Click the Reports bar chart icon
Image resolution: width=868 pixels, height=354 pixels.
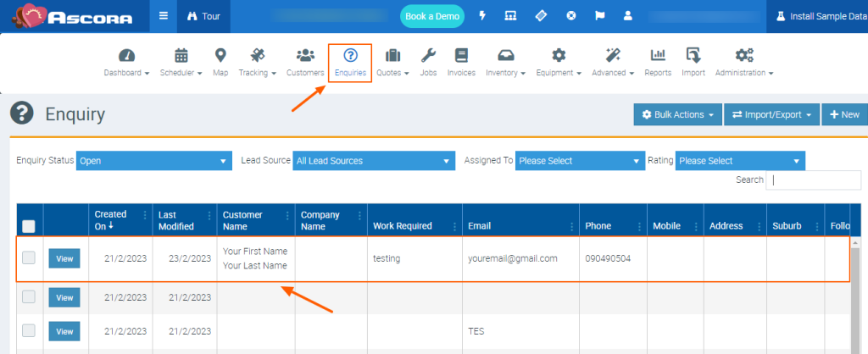coord(658,57)
